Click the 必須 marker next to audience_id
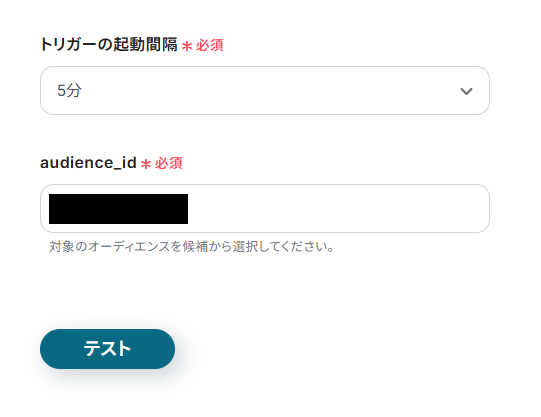Image resolution: width=541 pixels, height=417 pixels. click(x=169, y=163)
